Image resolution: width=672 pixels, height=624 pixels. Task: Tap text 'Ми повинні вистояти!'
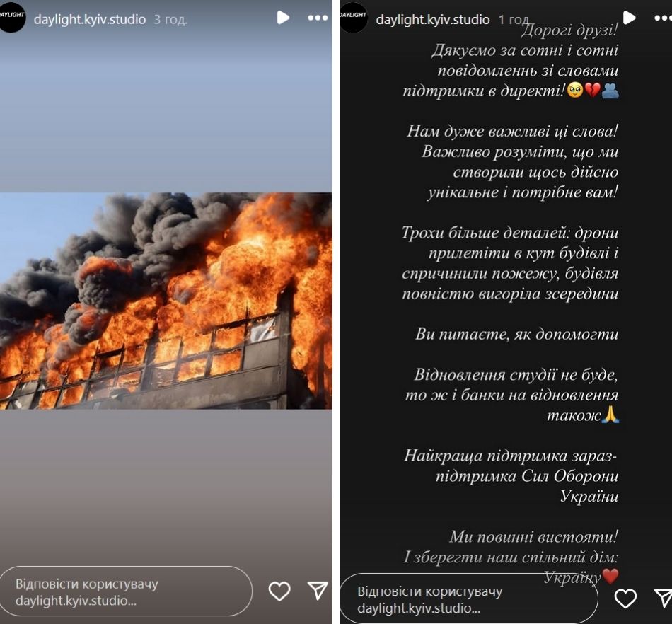(x=534, y=536)
